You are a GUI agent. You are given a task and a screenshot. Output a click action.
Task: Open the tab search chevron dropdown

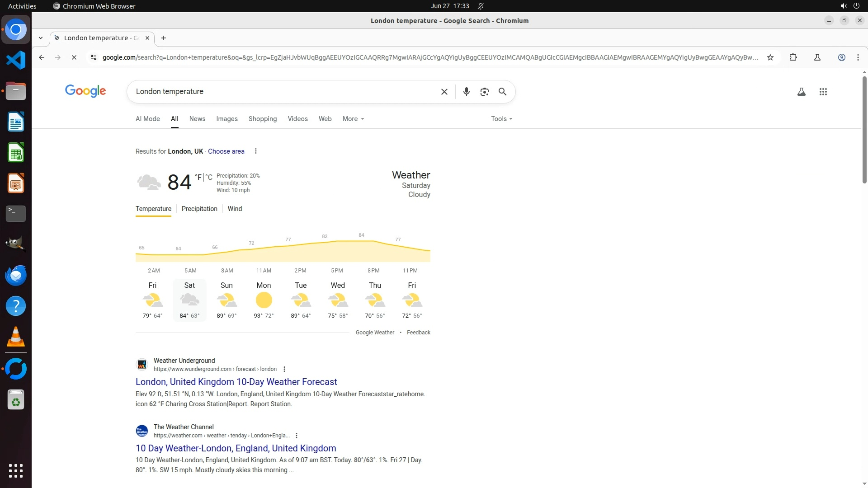[x=41, y=38]
